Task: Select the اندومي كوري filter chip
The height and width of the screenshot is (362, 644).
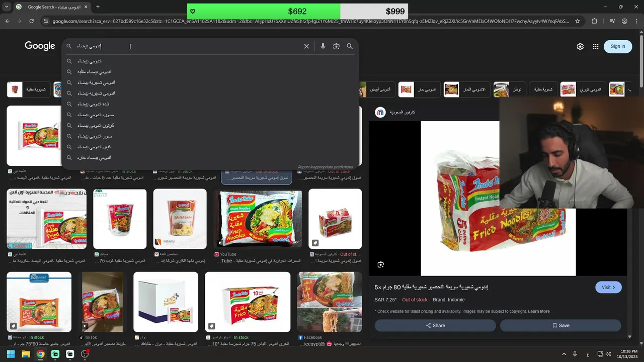Action: tap(582, 89)
